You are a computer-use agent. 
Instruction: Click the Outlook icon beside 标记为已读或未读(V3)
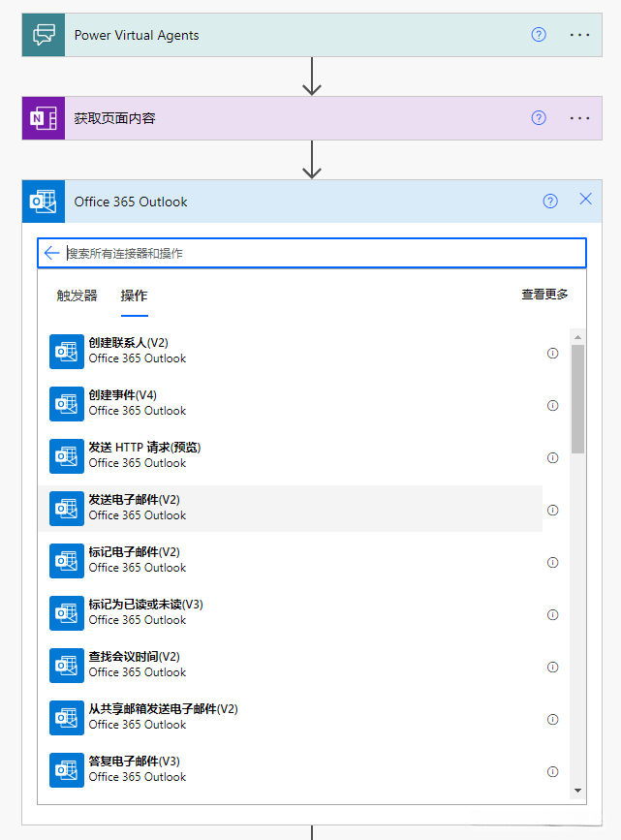pos(67,613)
